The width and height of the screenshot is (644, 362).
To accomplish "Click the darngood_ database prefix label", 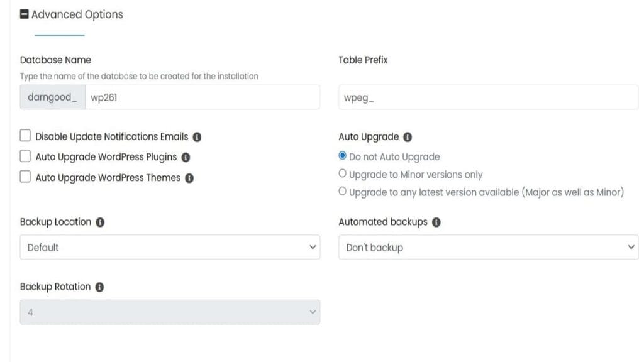I will (x=52, y=97).
